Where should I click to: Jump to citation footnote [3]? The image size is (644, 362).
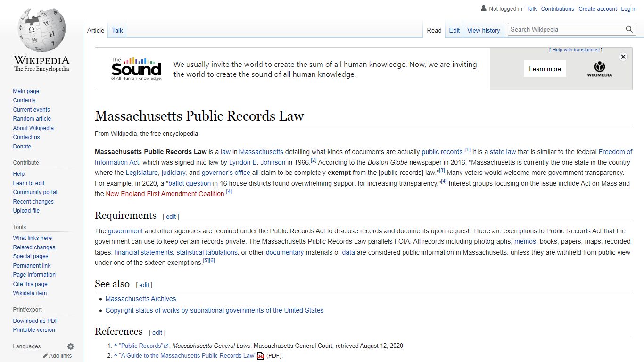tap(442, 171)
